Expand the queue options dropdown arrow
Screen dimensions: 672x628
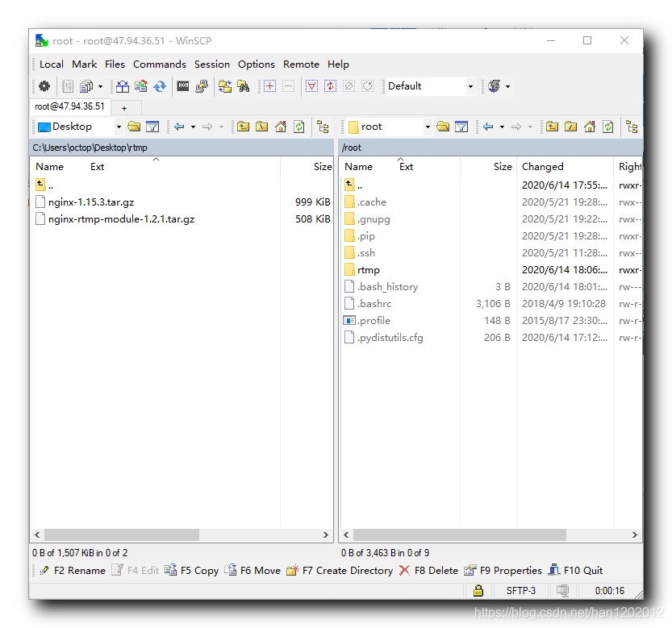pos(100,86)
